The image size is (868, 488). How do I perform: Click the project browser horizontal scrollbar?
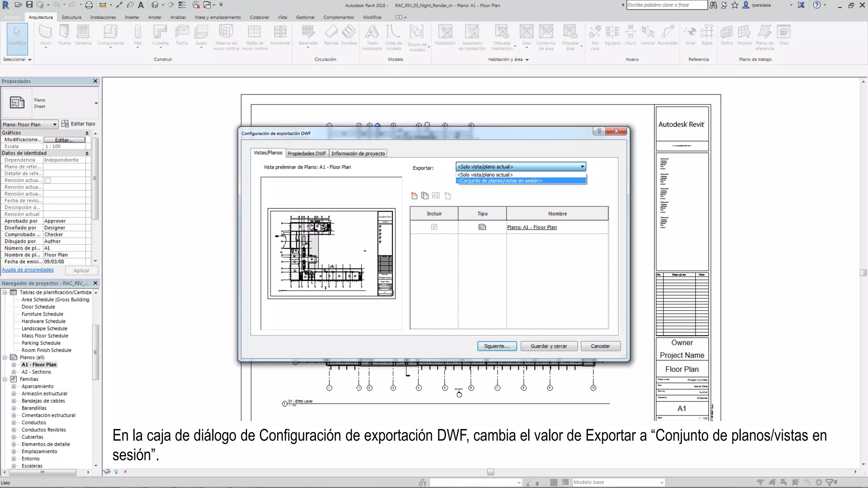(x=42, y=472)
